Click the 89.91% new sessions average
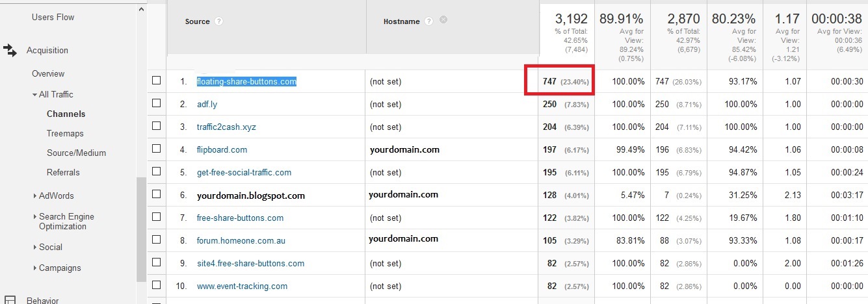868x304 pixels. tap(622, 19)
